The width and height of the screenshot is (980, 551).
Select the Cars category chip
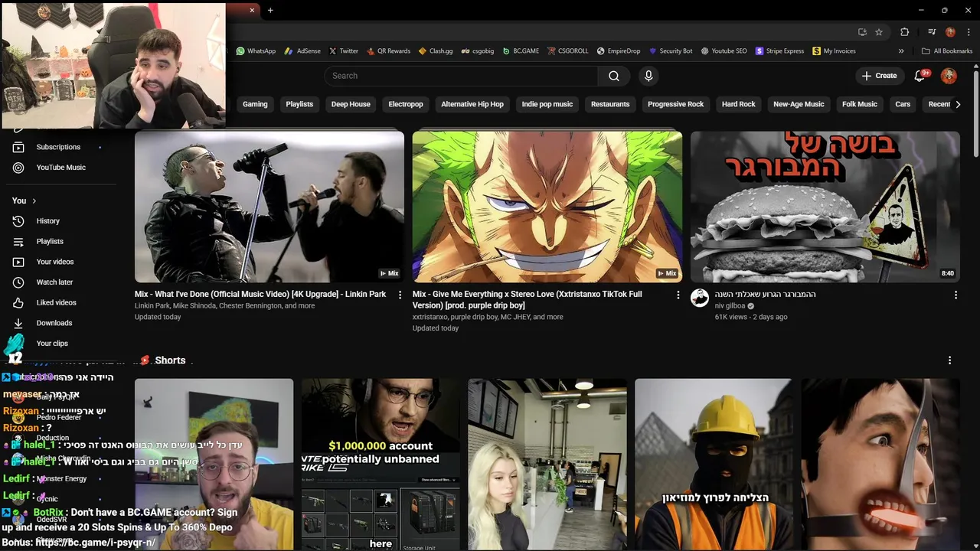(x=903, y=104)
